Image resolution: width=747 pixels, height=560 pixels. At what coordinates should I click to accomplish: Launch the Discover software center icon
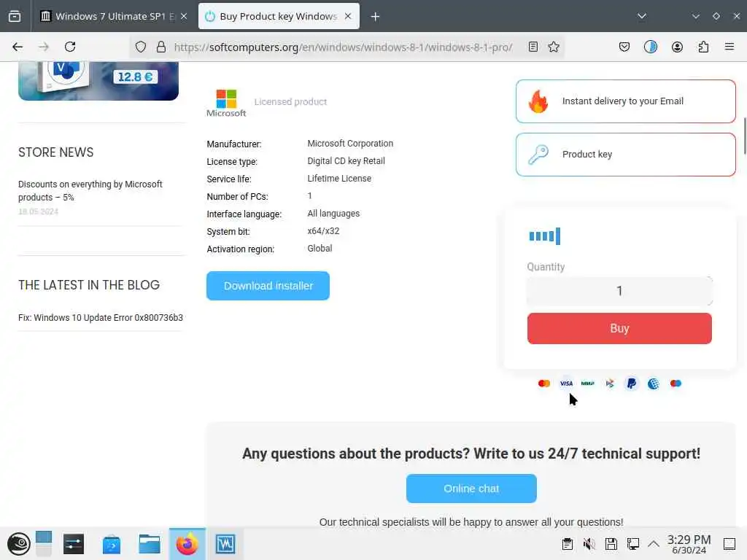tap(112, 544)
